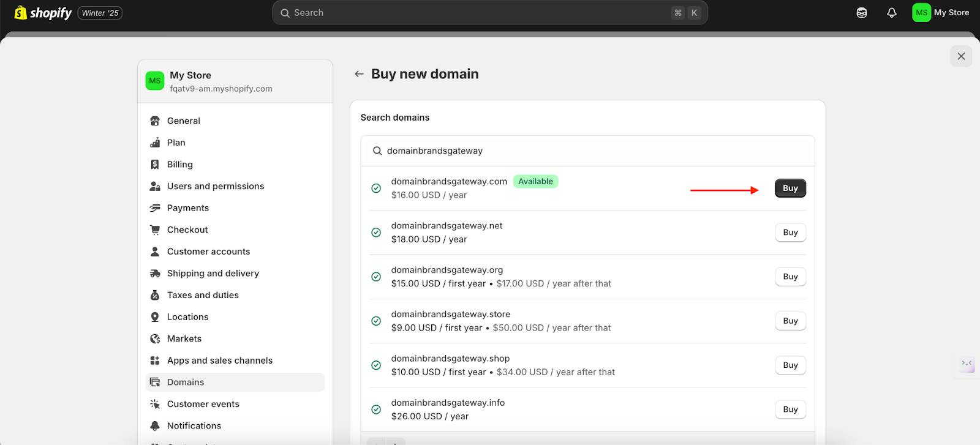Click the $26.00 USD / year price
This screenshot has height=445, width=980.
coord(430,416)
